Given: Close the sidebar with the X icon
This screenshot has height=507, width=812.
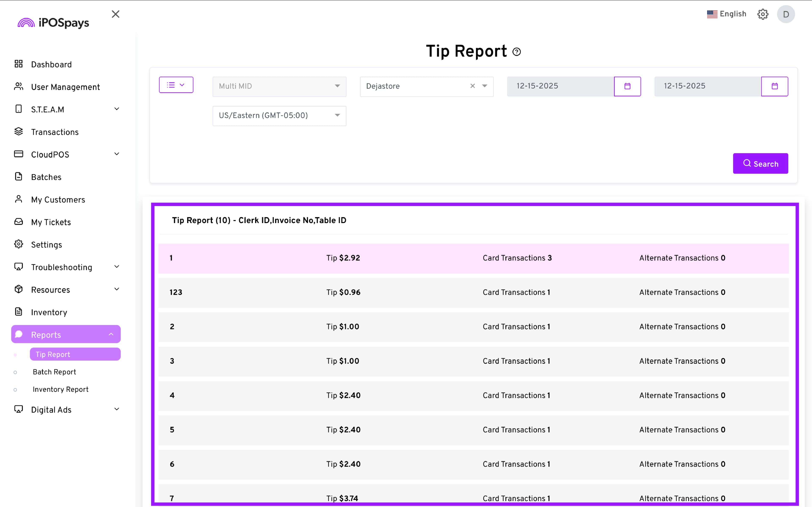Looking at the screenshot, I should tap(115, 14).
